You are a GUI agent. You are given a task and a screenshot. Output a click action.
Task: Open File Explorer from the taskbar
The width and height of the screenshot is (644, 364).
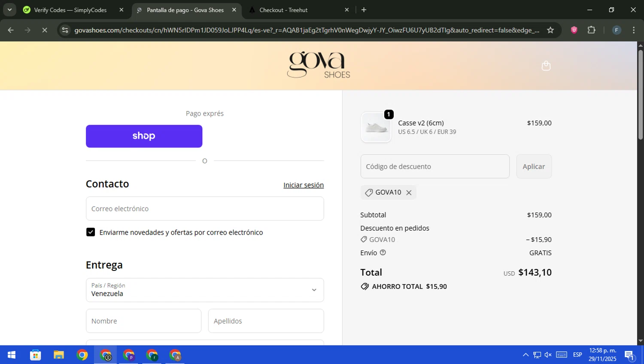tap(59, 355)
